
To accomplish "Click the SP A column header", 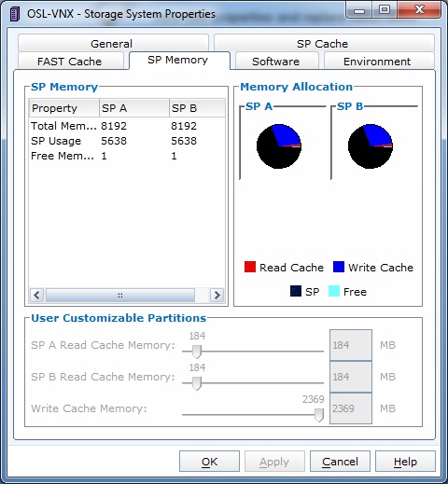I will click(134, 108).
